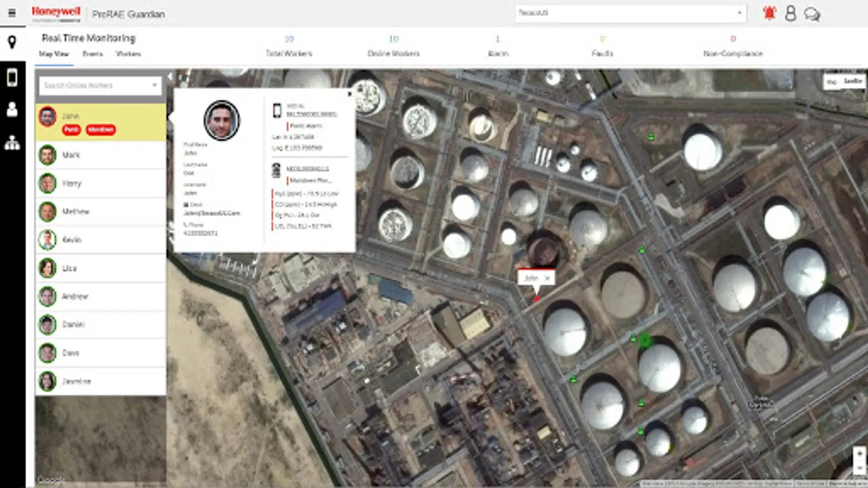Open the organization hierarchy sidebar icon
The width and height of the screenshot is (868, 488).
point(12,143)
